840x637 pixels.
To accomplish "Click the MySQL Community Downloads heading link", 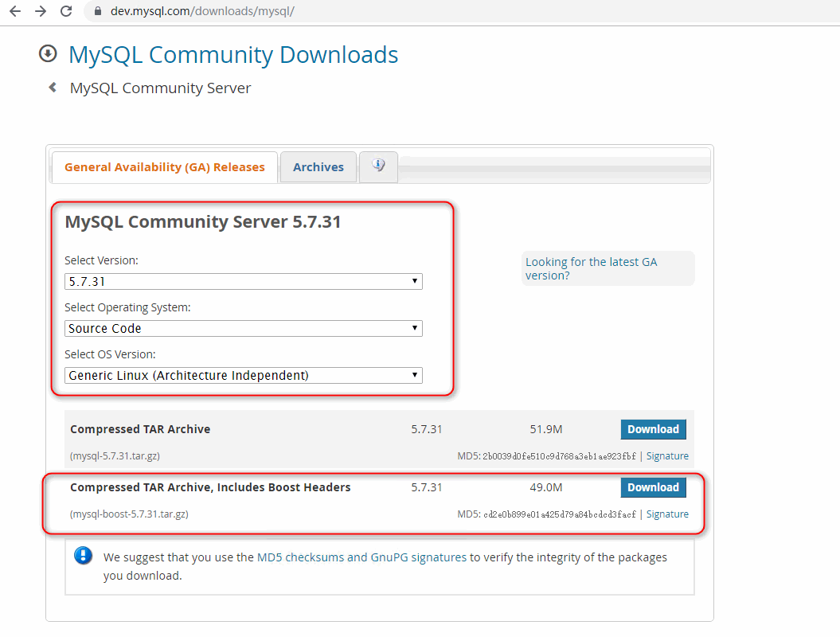I will pyautogui.click(x=233, y=55).
